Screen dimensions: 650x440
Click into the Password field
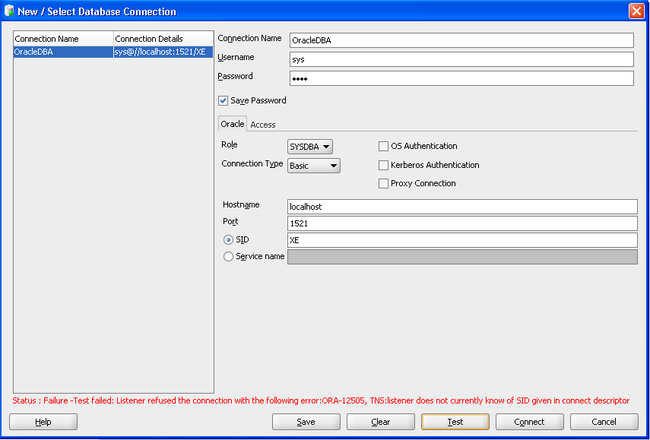[461, 78]
